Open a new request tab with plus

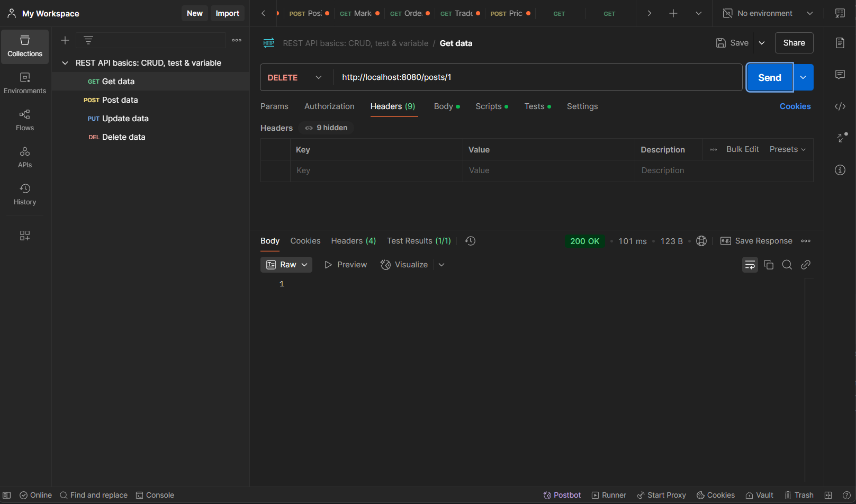673,13
